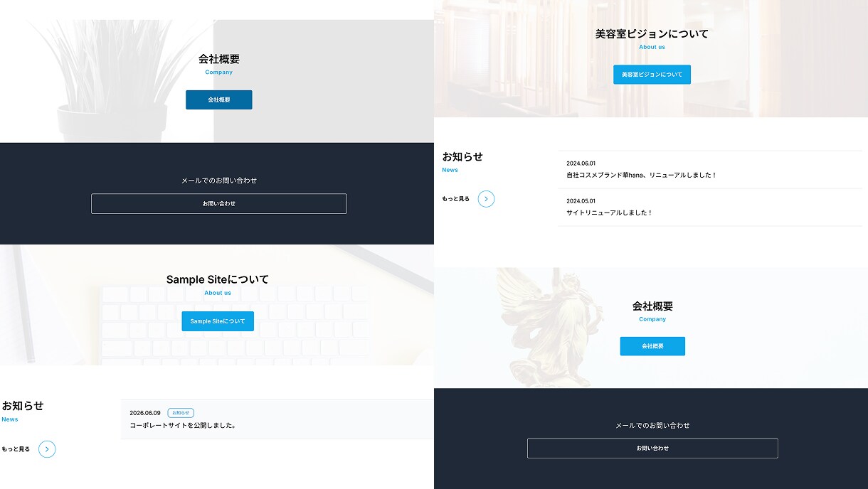Image resolution: width=868 pixels, height=489 pixels.
Task: Click the お知らせ heading beside the 2024 news list
Action: (x=462, y=156)
